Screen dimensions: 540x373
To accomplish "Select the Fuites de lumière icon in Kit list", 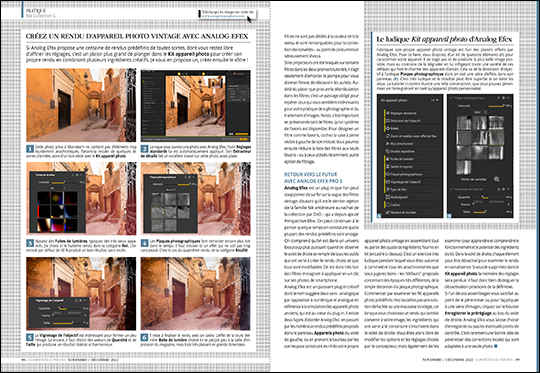I will point(387,159).
